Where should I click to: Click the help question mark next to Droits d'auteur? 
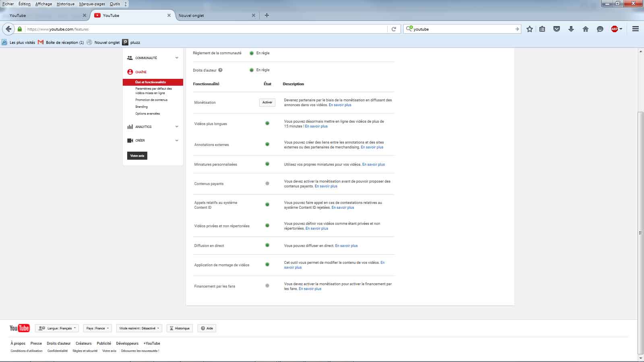(221, 70)
